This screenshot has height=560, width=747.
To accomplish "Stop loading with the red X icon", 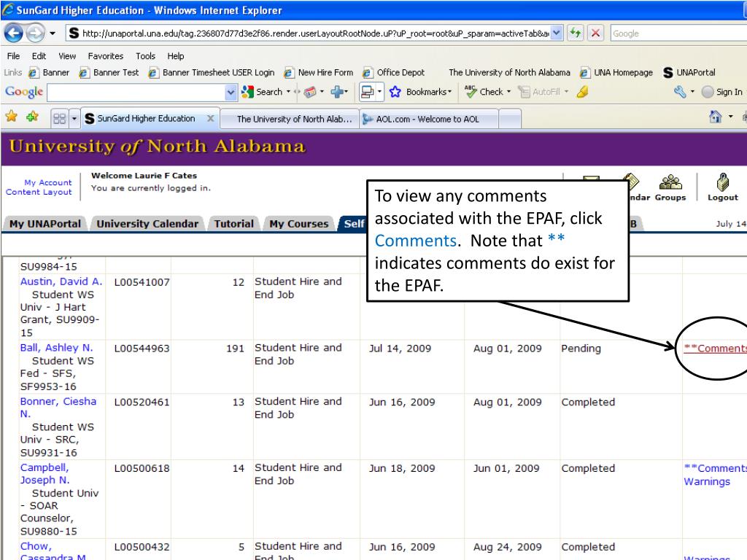I will coord(595,34).
